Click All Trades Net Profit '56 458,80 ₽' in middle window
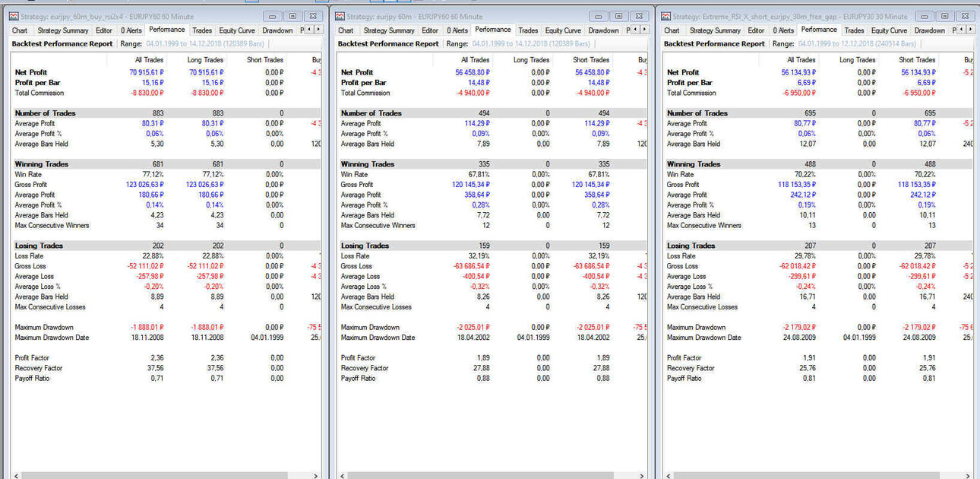This screenshot has width=980, height=479. tap(472, 72)
